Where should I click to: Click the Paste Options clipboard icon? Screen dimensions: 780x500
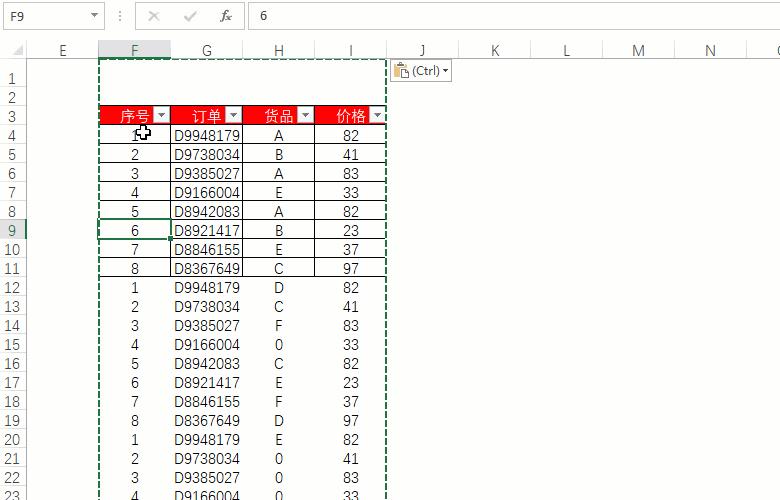(401, 71)
